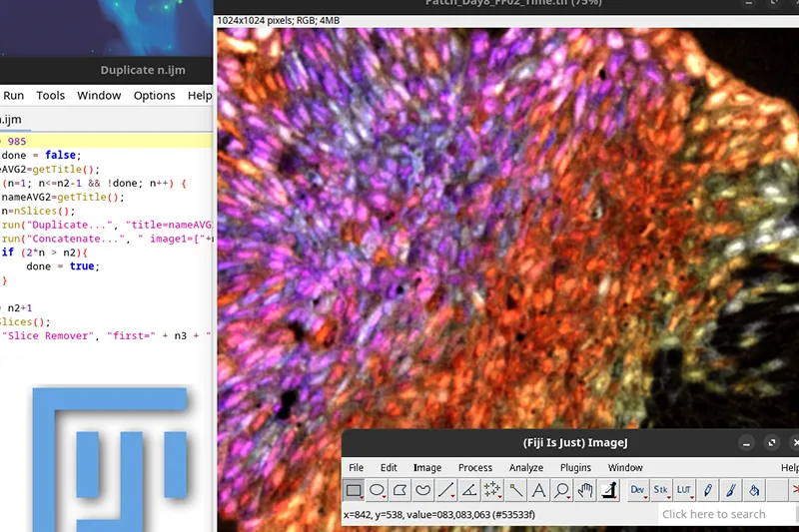Select the Wand tracing tool
Image resolution: width=799 pixels, height=532 pixels.
[x=515, y=490]
